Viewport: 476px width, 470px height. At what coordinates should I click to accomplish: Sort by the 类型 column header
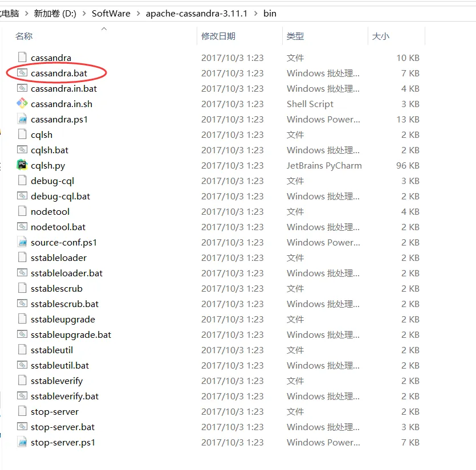click(x=295, y=36)
